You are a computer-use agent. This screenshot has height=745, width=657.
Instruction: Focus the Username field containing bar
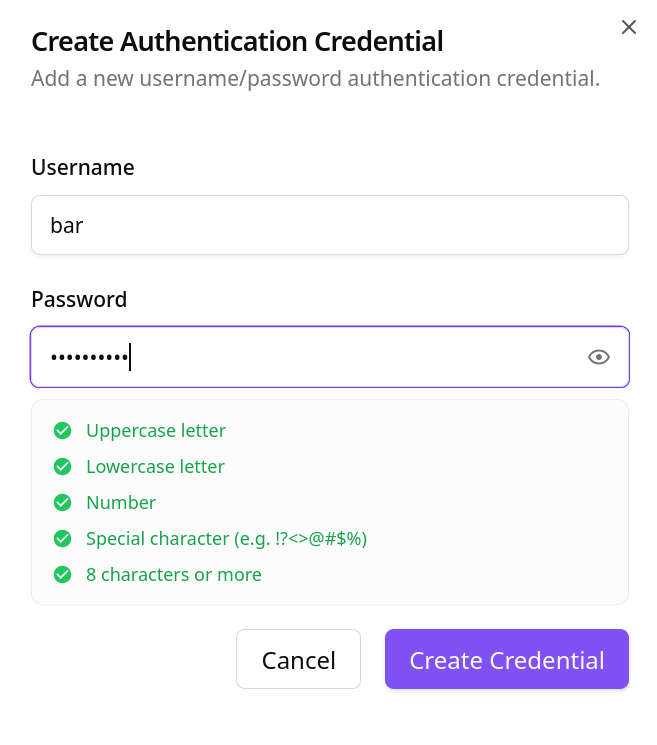point(329,225)
